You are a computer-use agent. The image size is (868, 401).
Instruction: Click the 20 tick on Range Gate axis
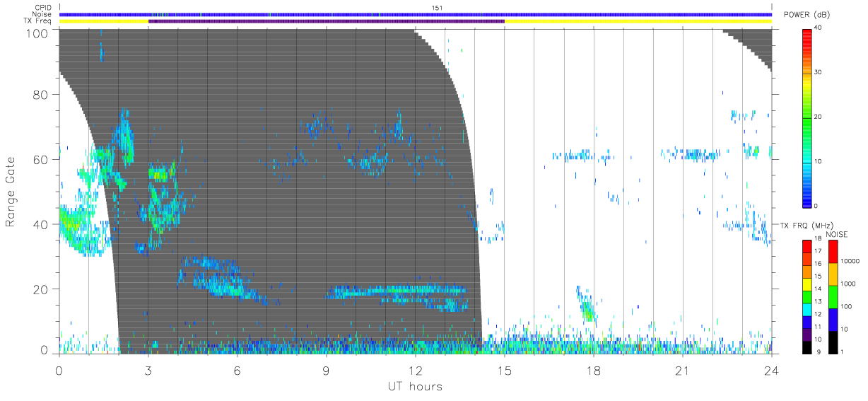(x=39, y=289)
